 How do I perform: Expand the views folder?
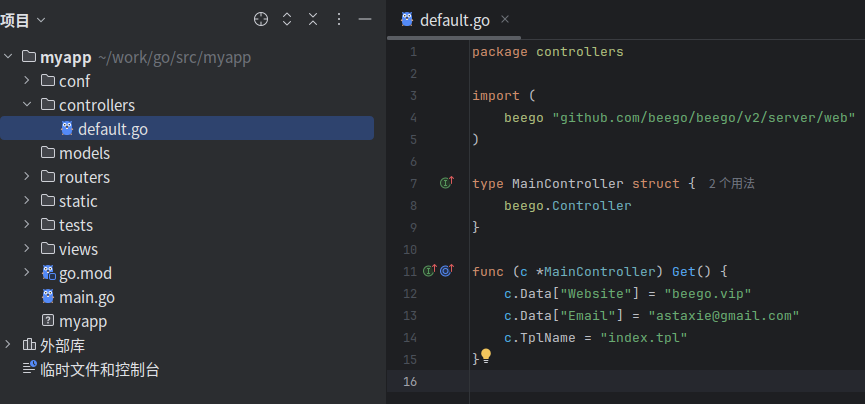tap(26, 248)
